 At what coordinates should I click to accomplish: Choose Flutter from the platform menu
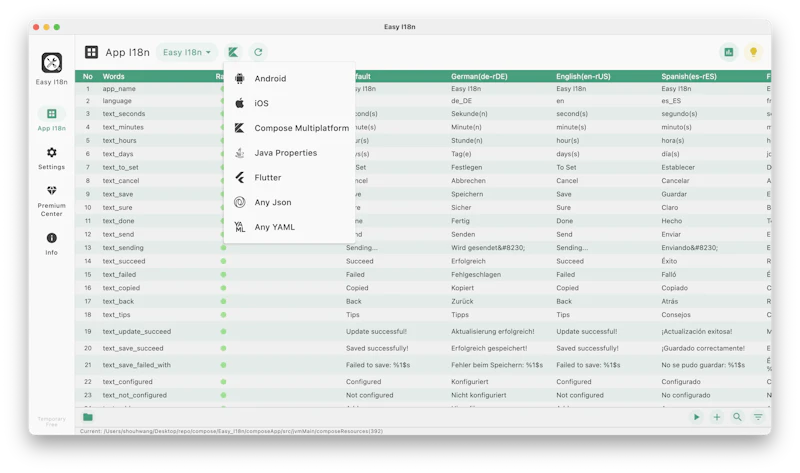(289, 178)
